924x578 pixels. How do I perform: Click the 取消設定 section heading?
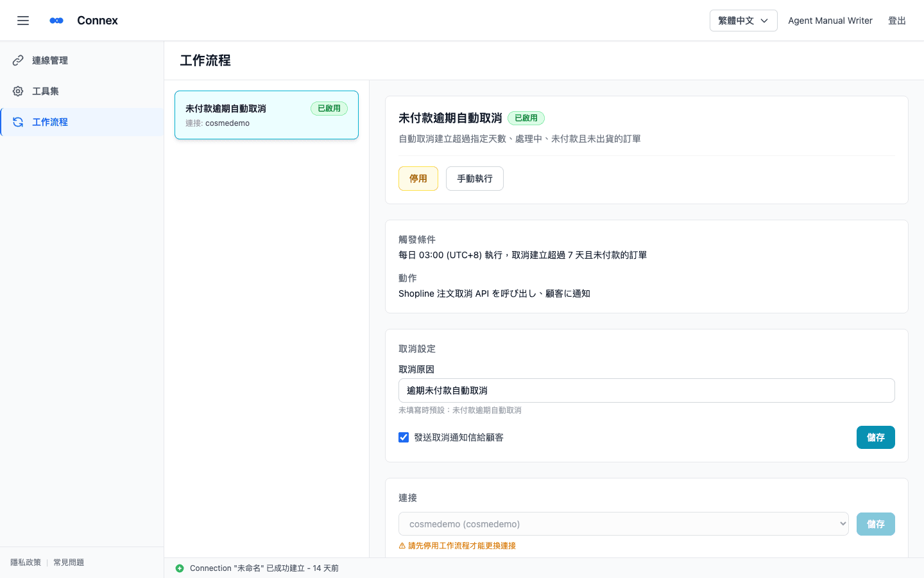[417, 349]
